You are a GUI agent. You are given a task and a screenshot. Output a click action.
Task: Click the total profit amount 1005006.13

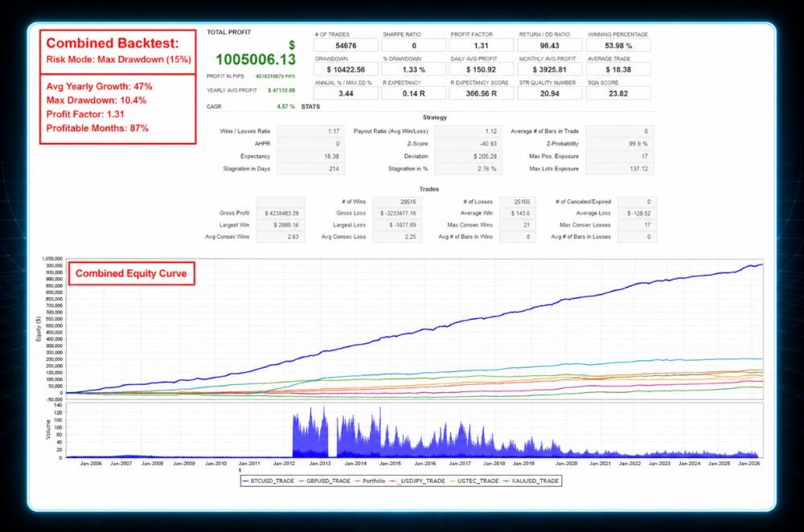click(256, 59)
